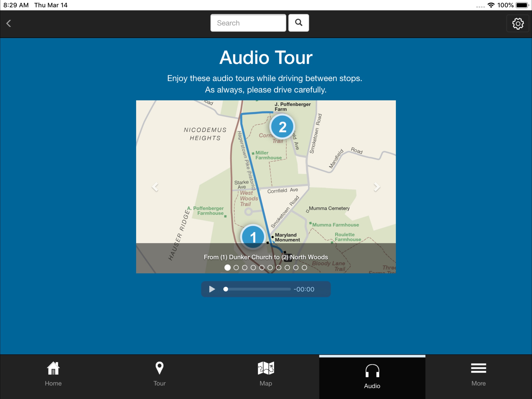Screen dimensions: 532x399
Task: Adjust the audio progress slider knob
Action: point(226,289)
